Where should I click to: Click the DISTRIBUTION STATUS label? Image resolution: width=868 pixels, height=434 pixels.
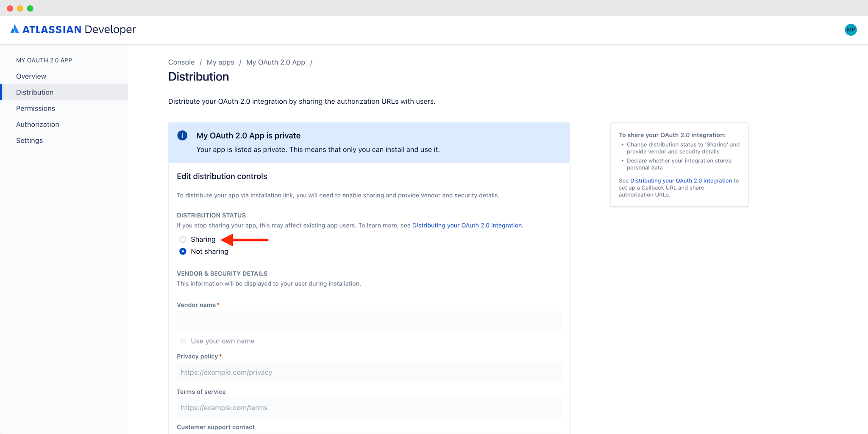coord(211,215)
